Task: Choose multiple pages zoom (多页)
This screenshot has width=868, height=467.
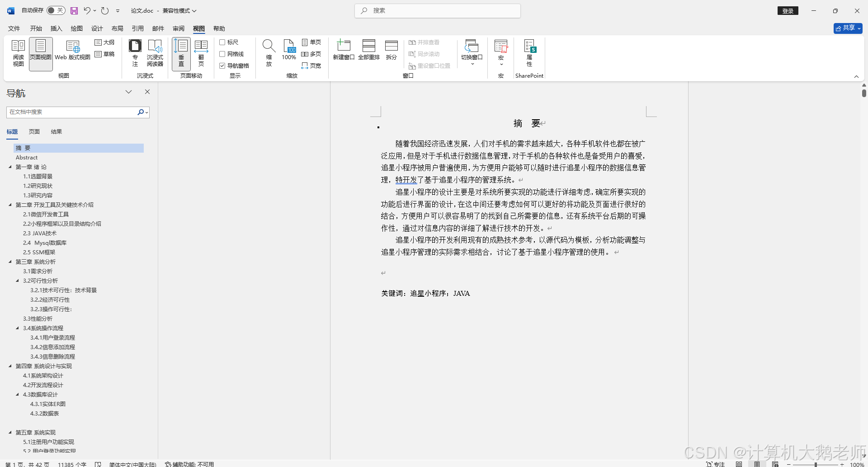Action: coord(311,54)
